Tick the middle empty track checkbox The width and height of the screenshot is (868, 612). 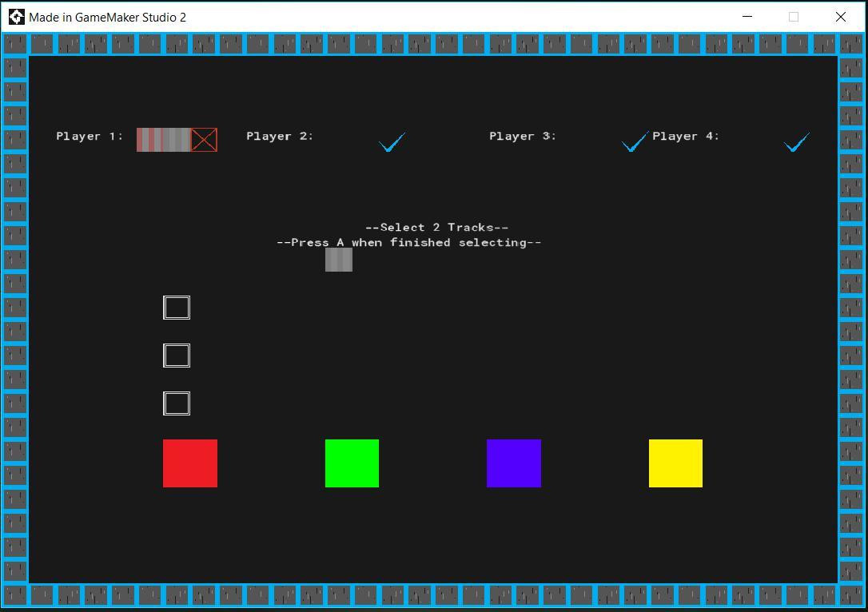coord(177,356)
